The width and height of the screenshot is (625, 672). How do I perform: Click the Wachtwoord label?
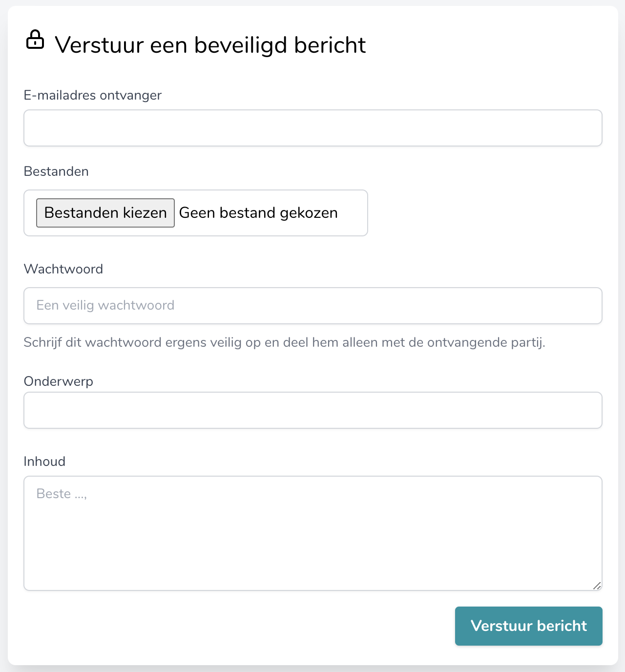click(63, 269)
